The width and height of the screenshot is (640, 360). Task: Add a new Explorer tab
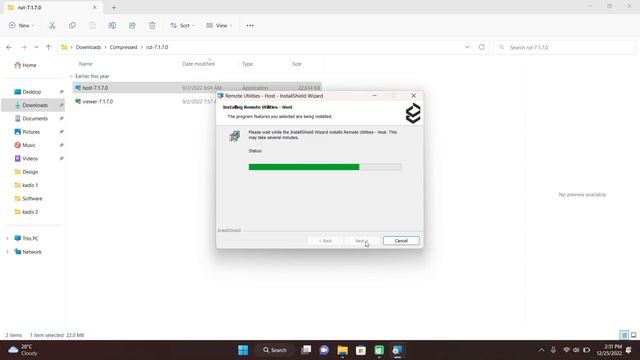pyautogui.click(x=114, y=7)
